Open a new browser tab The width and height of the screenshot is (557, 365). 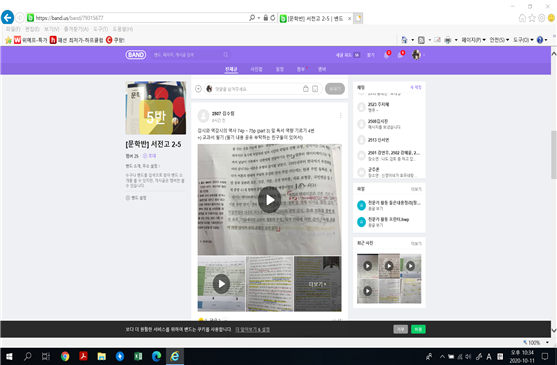tap(358, 18)
